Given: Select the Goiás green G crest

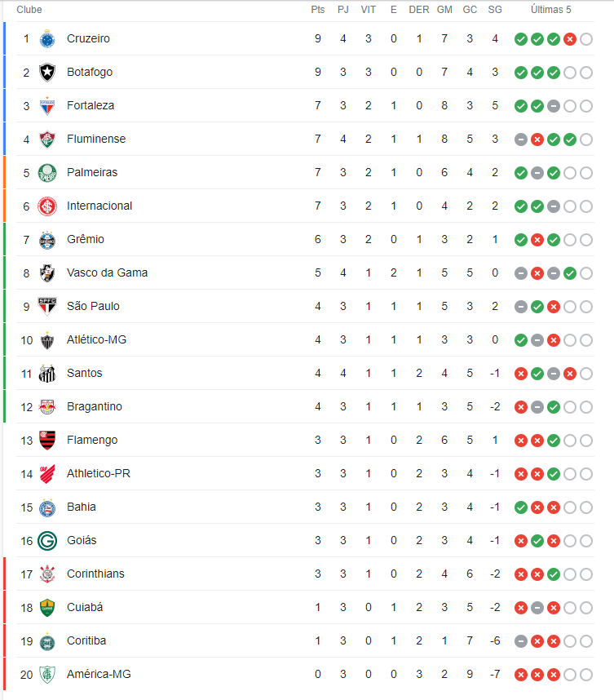Looking at the screenshot, I should click(x=46, y=541).
